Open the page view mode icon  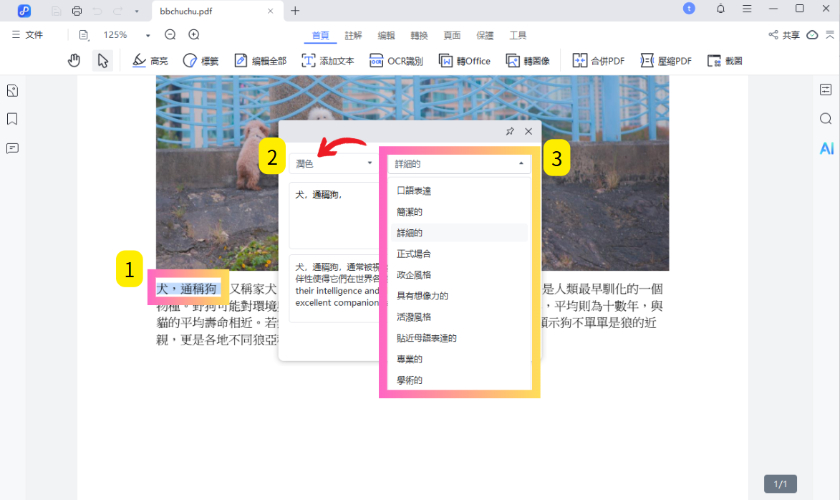pos(84,35)
